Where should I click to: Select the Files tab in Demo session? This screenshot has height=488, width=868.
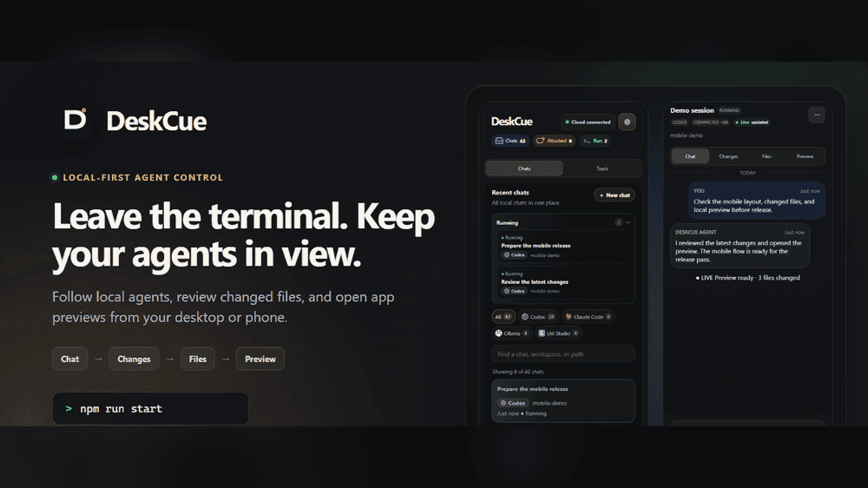(x=766, y=157)
